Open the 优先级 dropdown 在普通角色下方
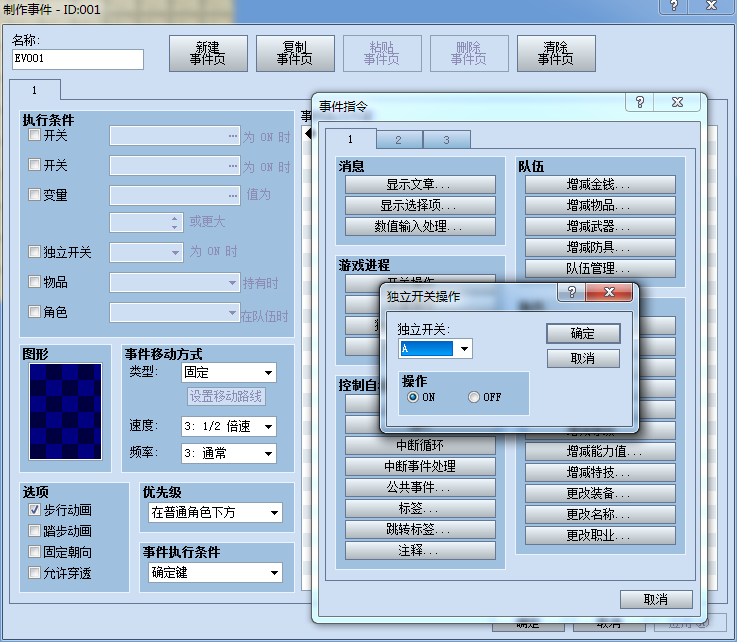Viewport: 737px width, 642px height. [x=215, y=512]
